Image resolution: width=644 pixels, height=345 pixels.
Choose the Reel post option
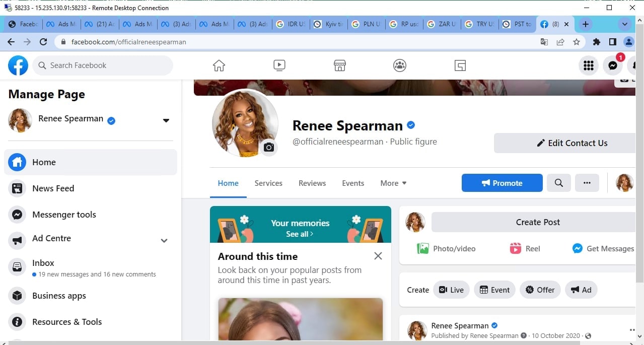525,248
